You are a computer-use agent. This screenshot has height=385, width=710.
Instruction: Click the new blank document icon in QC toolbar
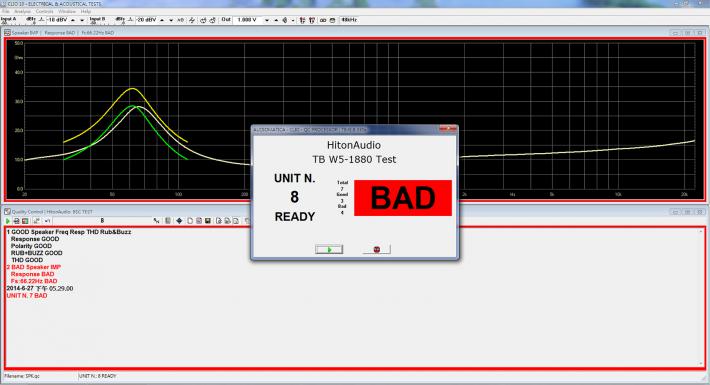190,221
